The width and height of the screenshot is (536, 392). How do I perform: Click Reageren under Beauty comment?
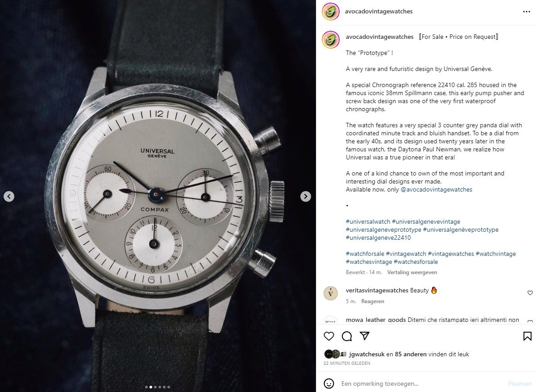coord(373,301)
